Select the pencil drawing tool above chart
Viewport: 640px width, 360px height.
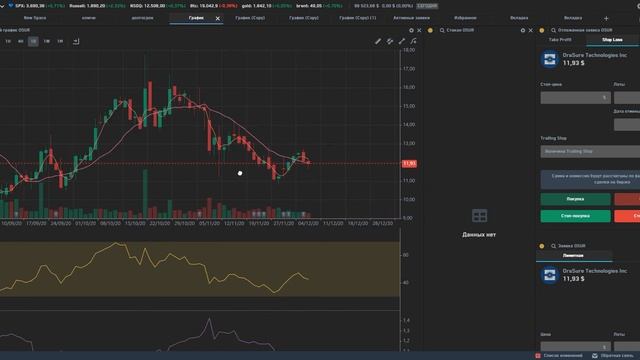pyautogui.click(x=378, y=41)
